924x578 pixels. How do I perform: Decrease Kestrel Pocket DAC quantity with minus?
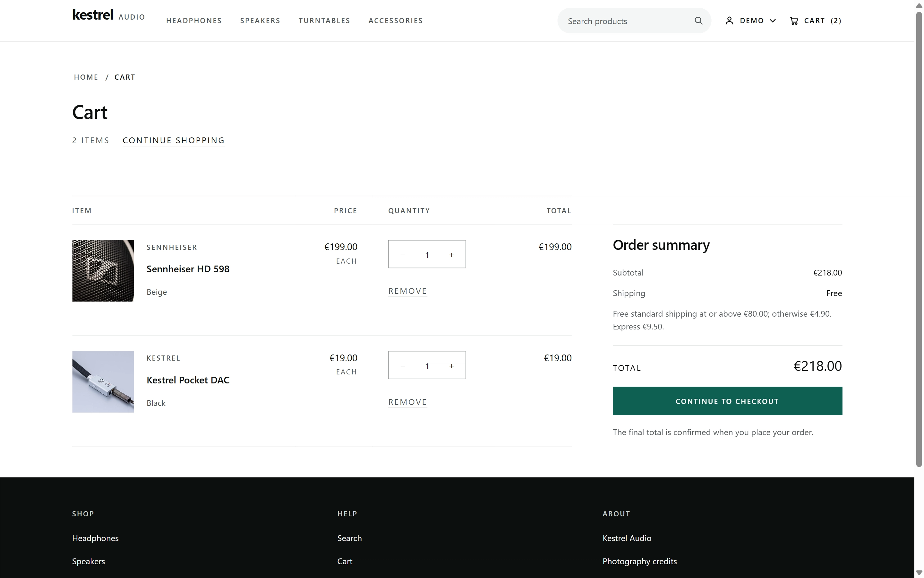402,366
